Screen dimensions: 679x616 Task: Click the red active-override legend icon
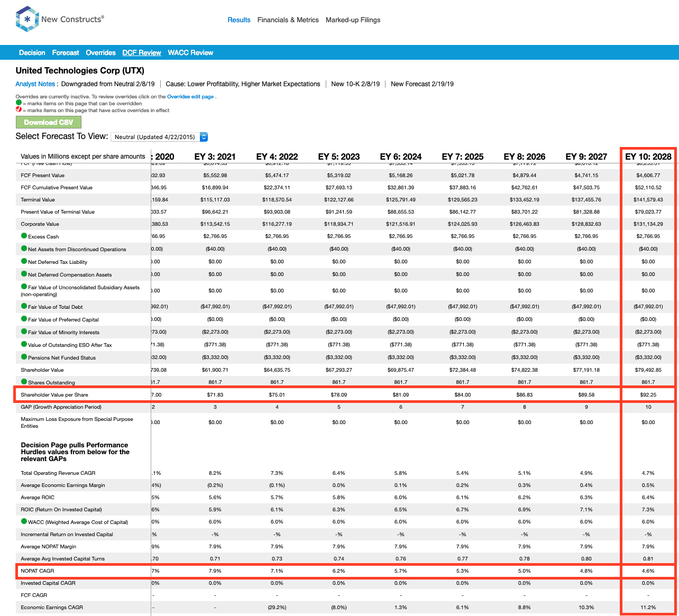[x=19, y=110]
